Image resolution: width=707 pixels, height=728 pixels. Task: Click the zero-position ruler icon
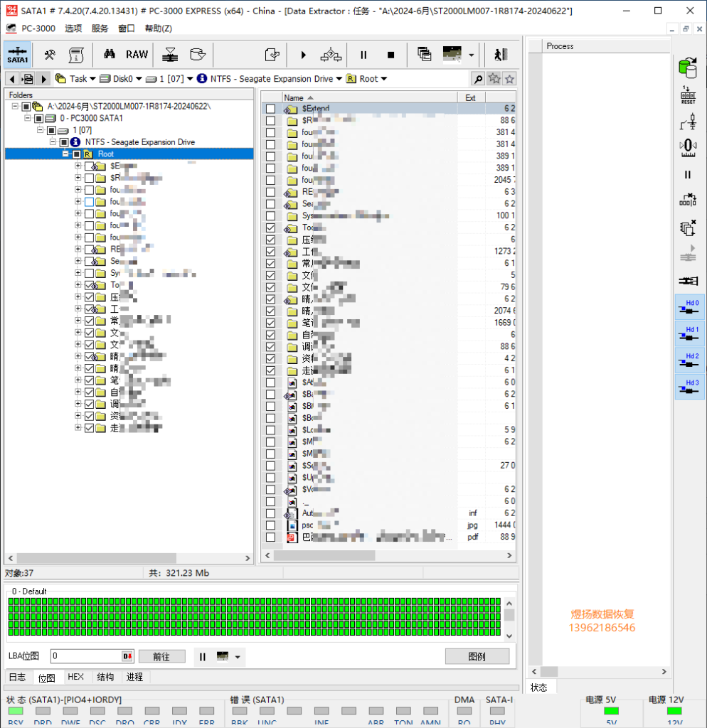(x=688, y=148)
